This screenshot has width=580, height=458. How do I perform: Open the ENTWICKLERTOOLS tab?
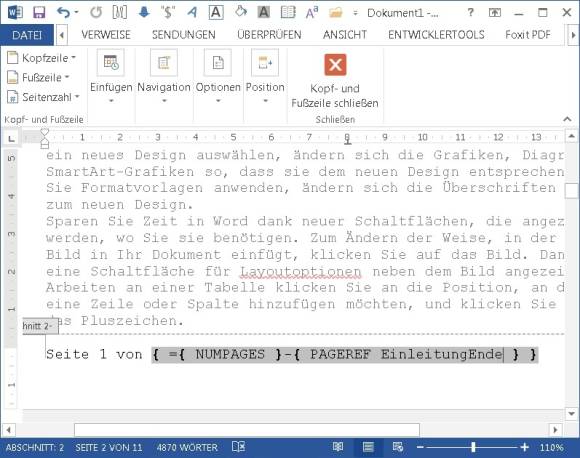436,35
